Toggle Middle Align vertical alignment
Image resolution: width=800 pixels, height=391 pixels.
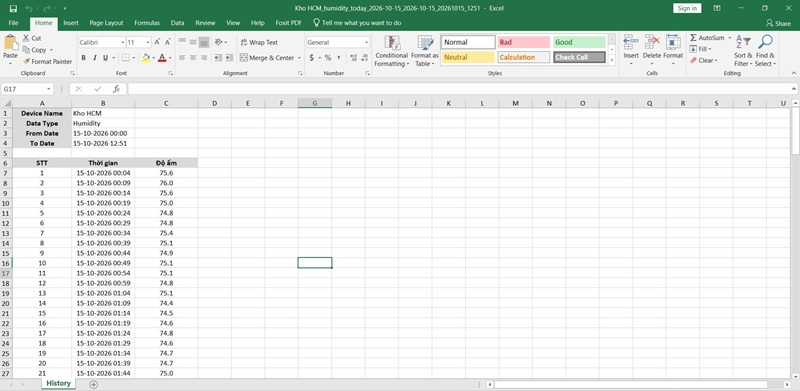[193, 42]
